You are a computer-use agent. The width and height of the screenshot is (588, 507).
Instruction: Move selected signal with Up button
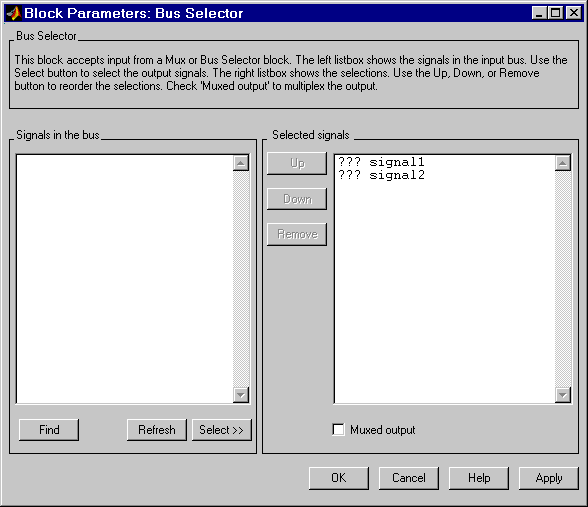297,164
